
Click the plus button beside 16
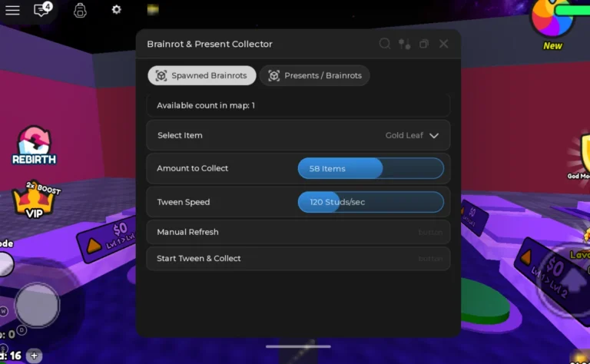(35, 356)
